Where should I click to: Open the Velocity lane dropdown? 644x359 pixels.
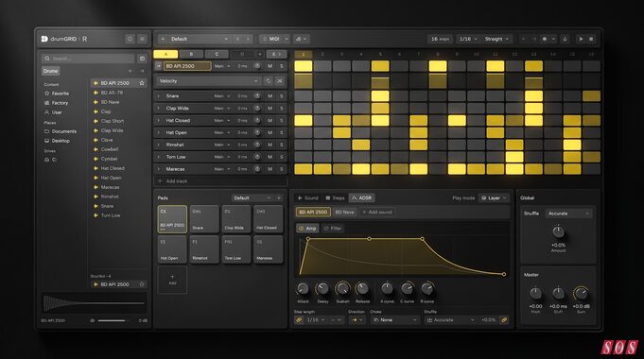tap(208, 81)
